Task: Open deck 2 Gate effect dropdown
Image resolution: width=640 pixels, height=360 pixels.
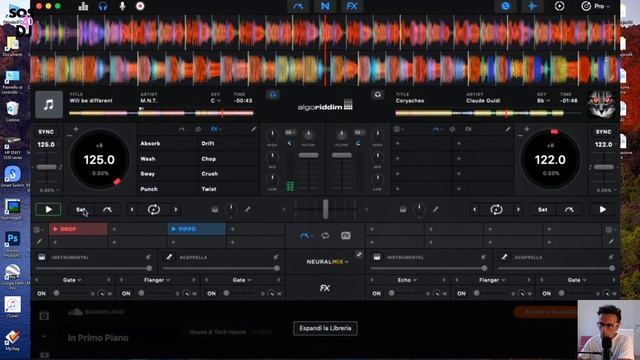Action: tap(577, 280)
